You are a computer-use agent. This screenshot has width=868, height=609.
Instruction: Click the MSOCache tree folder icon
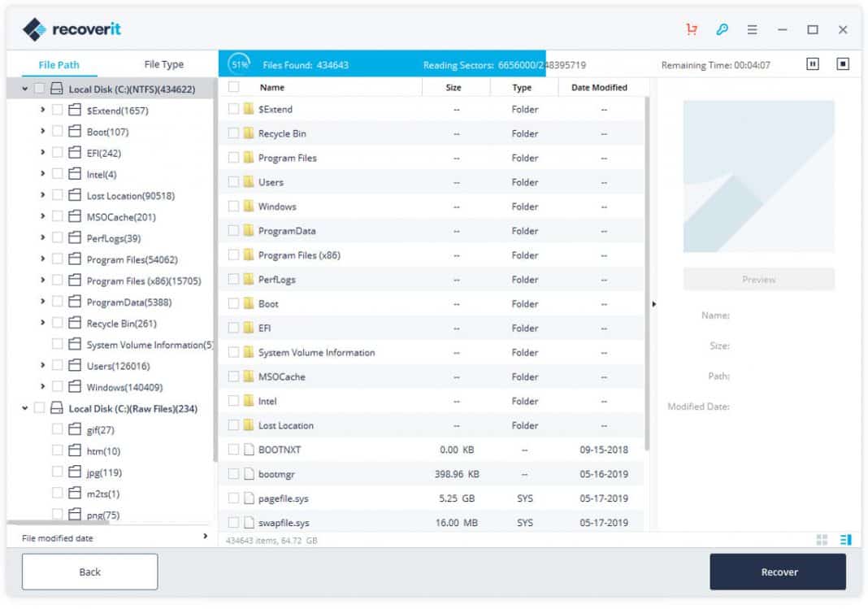click(x=75, y=216)
